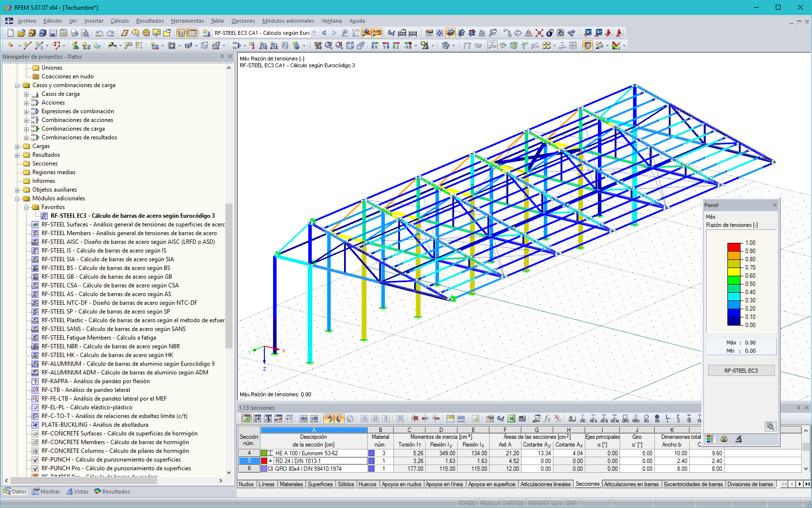Click the red section color swatch for RD 24

(x=264, y=461)
